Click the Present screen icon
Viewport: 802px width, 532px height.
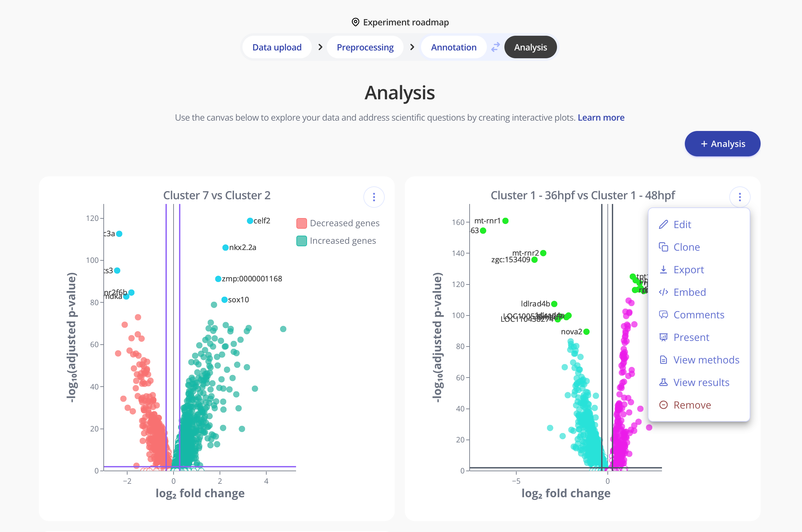pos(663,337)
